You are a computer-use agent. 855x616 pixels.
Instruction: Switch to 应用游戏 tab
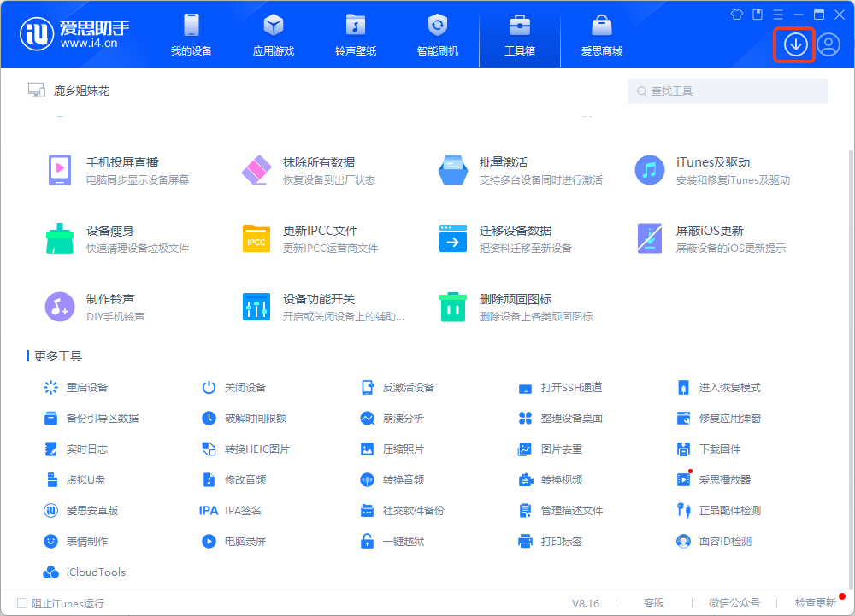point(274,35)
